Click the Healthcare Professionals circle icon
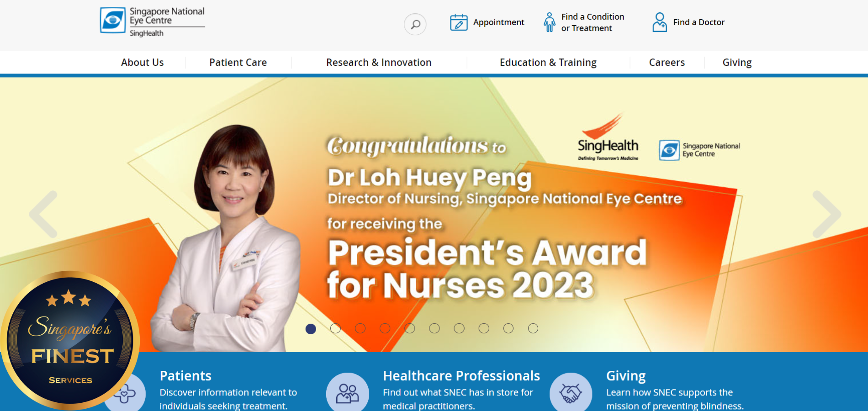Image resolution: width=868 pixels, height=411 pixels. click(x=347, y=393)
